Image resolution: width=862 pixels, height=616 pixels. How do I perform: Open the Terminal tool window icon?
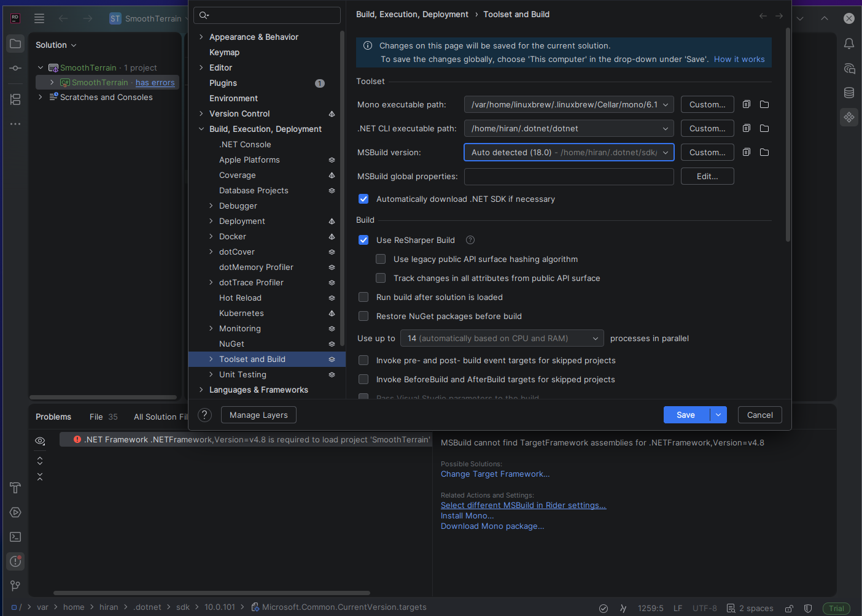[15, 537]
